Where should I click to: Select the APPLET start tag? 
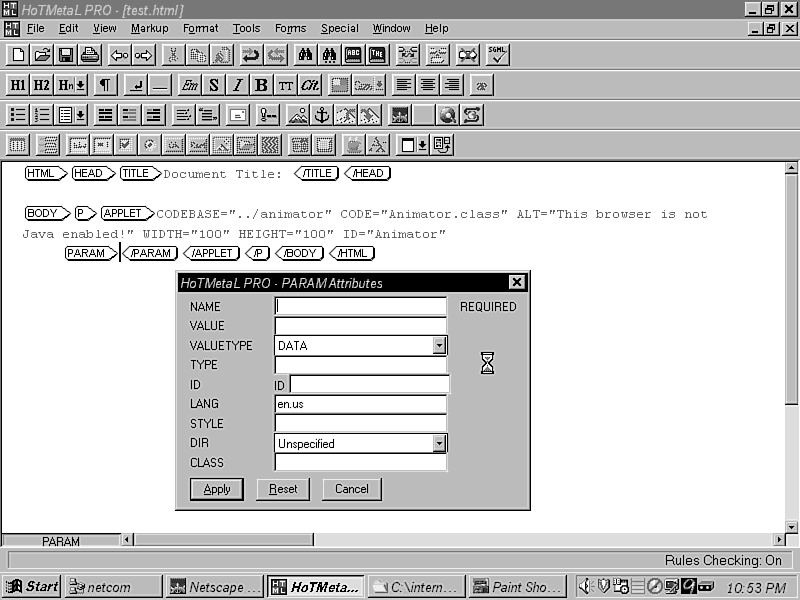pyautogui.click(x=127, y=213)
